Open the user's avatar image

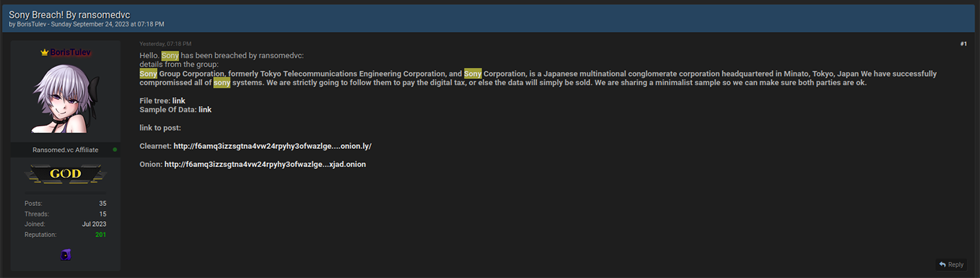coord(66,99)
